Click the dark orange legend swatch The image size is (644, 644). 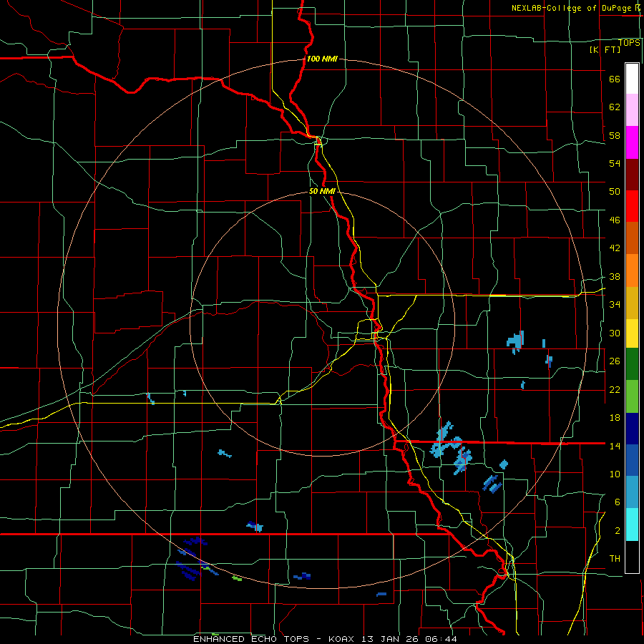pos(632,238)
